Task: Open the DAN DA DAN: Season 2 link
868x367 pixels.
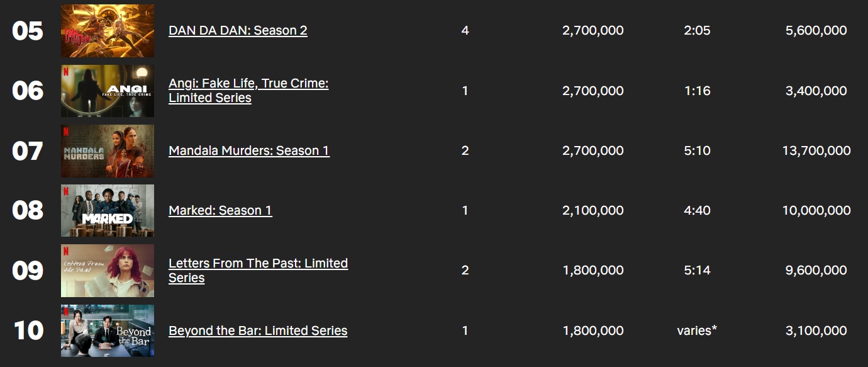Action: (x=238, y=30)
